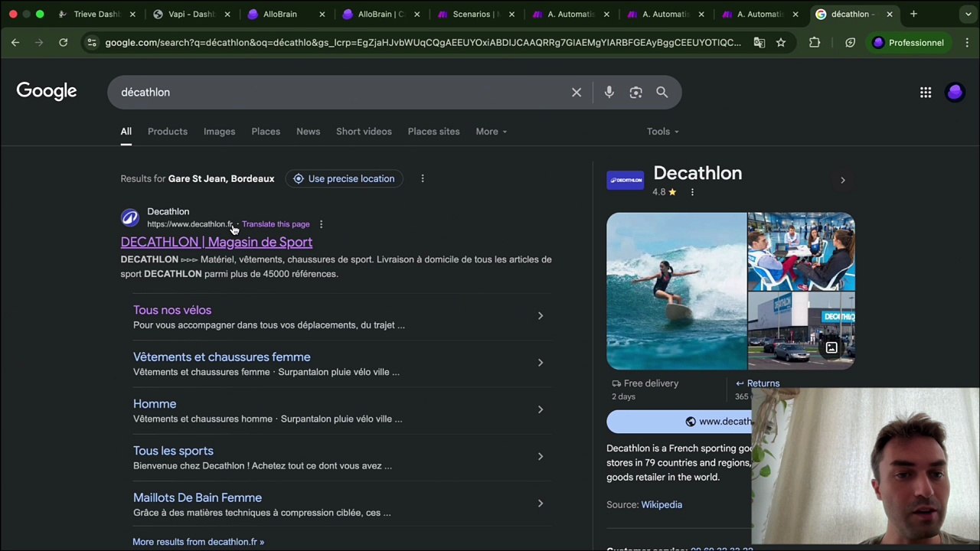Screen dimensions: 980x551
Task: Open more options under Decathlon knowledge panel title
Action: (692, 192)
